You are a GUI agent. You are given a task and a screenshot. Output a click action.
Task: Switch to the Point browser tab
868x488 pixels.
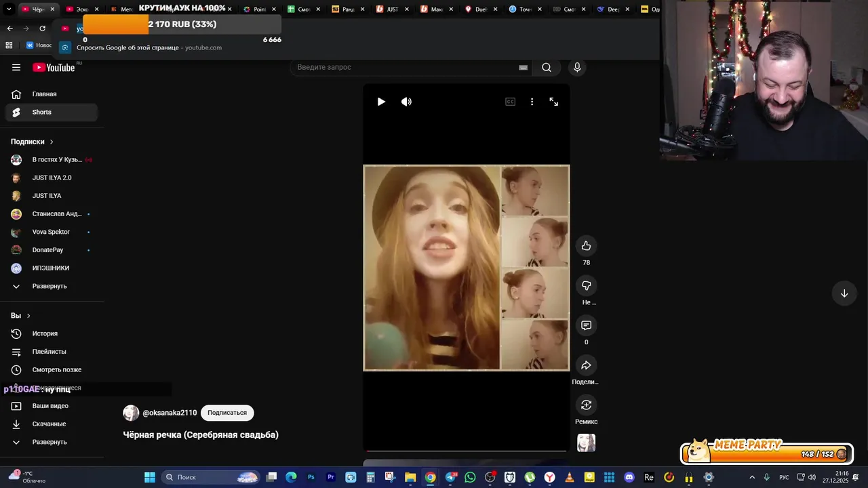[260, 9]
